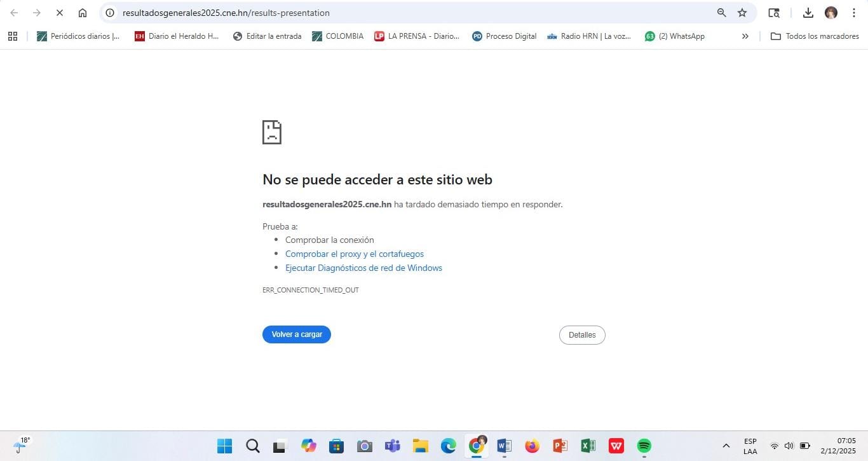Click the Volver a cargar button

(297, 334)
